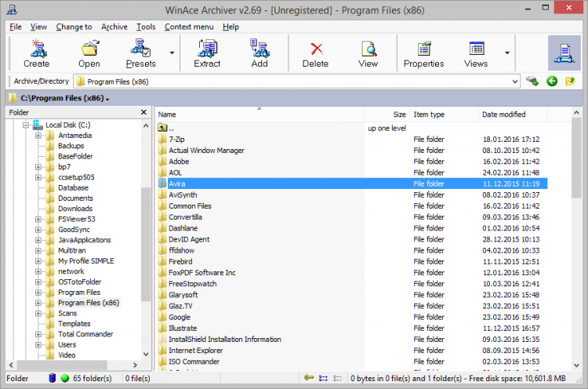Click the yellow folder up icon by address bar
588x389 pixels.
(570, 81)
